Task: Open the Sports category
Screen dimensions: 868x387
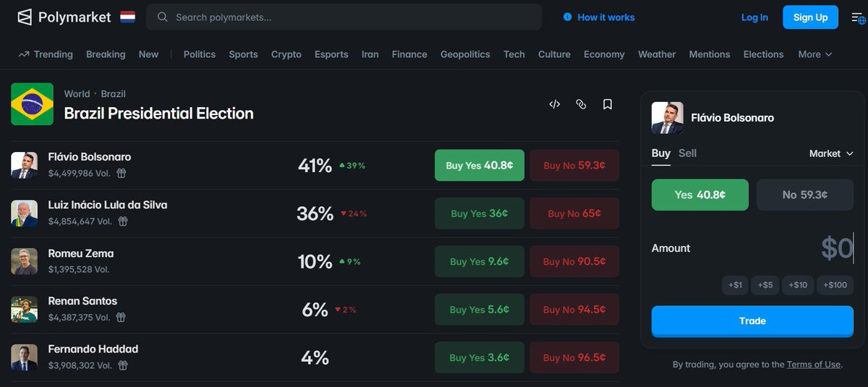Action: tap(243, 54)
